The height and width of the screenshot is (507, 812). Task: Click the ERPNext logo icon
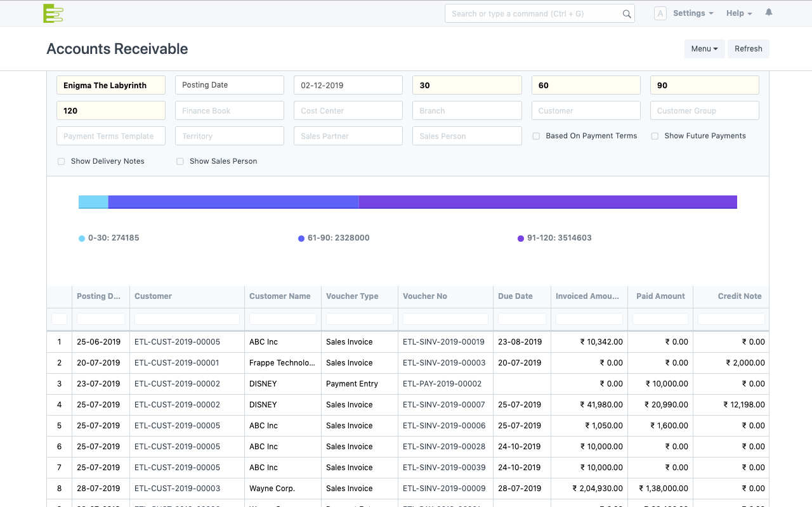pyautogui.click(x=53, y=13)
